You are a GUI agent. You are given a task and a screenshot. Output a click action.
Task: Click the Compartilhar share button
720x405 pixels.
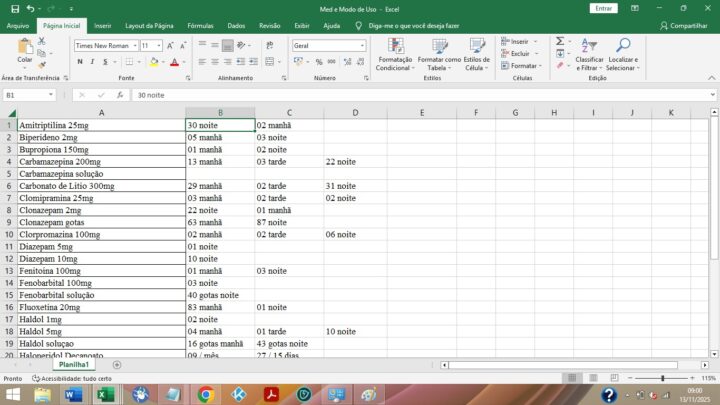coord(684,25)
